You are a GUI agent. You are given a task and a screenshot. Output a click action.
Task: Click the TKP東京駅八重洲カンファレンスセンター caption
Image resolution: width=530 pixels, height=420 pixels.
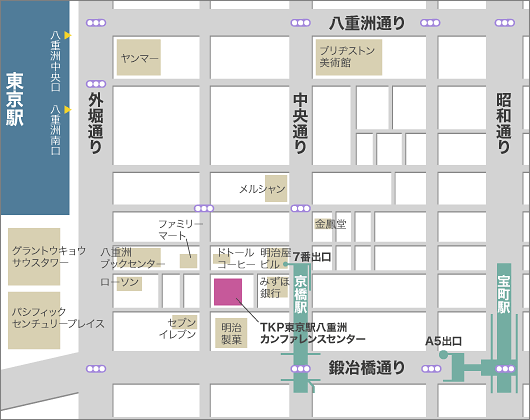point(312,333)
